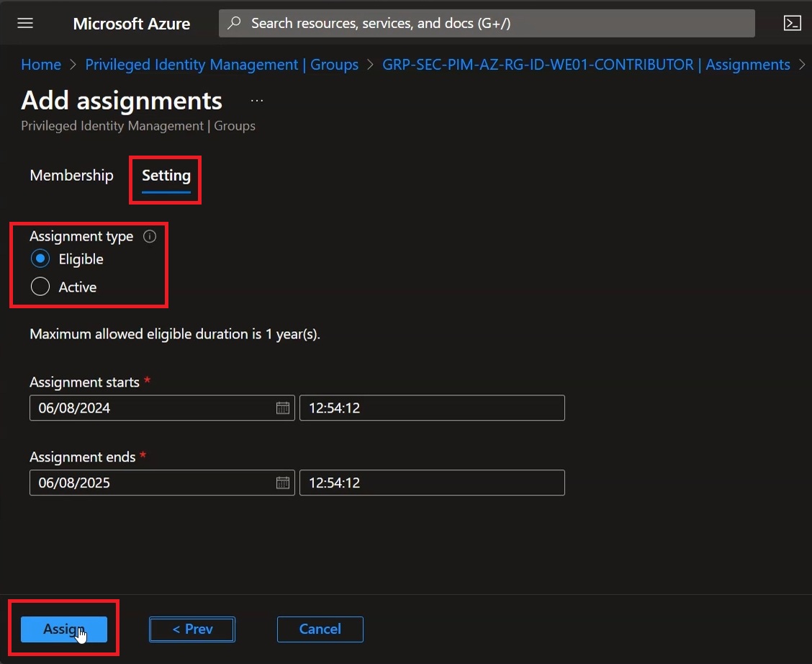This screenshot has width=812, height=664.
Task: Cancel adding the assignment
Action: pos(320,629)
